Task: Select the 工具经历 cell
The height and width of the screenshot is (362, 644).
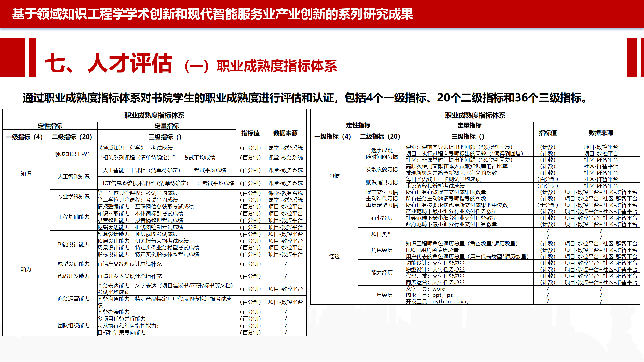Action: click(382, 295)
